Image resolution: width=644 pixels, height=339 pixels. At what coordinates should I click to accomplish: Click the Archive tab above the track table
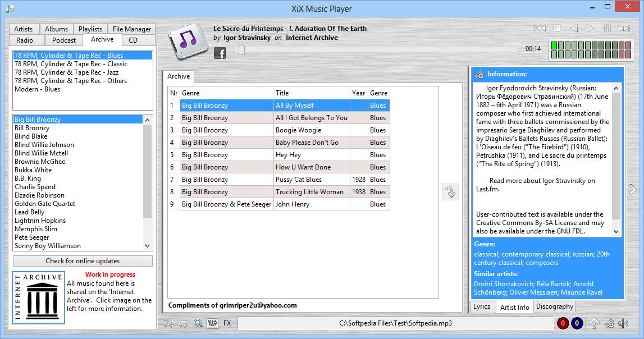point(179,76)
